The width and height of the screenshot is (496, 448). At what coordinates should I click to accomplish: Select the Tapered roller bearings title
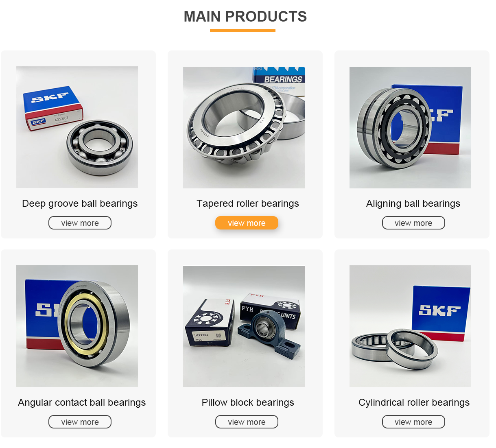point(247,203)
